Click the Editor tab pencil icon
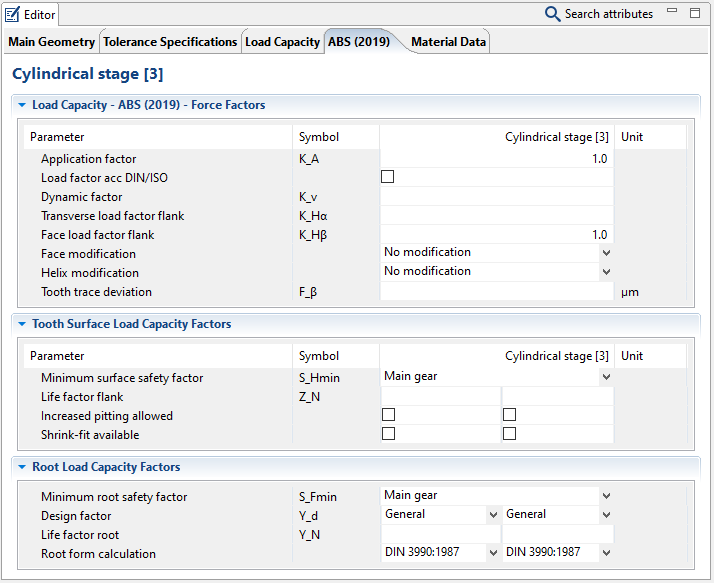 (13, 14)
